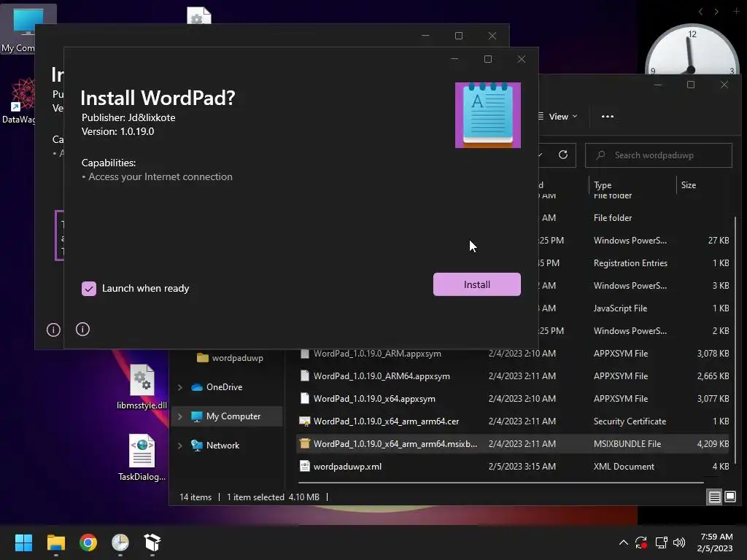Click the 2/5/2023 3:15 AM date cell
Screen dimensions: 747x560
522,466
